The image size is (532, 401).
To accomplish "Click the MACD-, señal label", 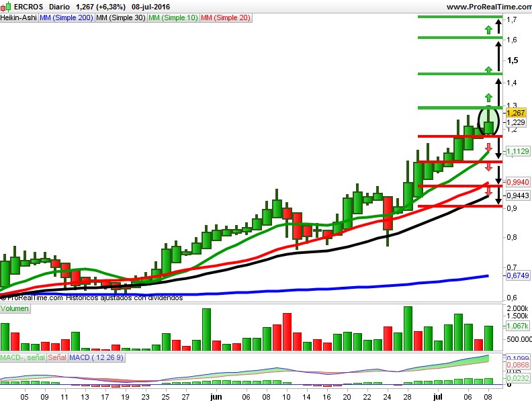I will (22, 357).
